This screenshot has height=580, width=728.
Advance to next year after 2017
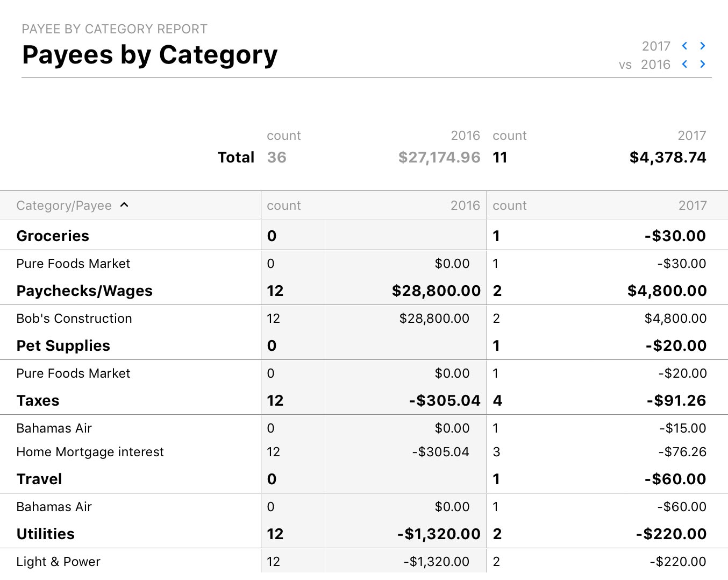[x=702, y=46]
